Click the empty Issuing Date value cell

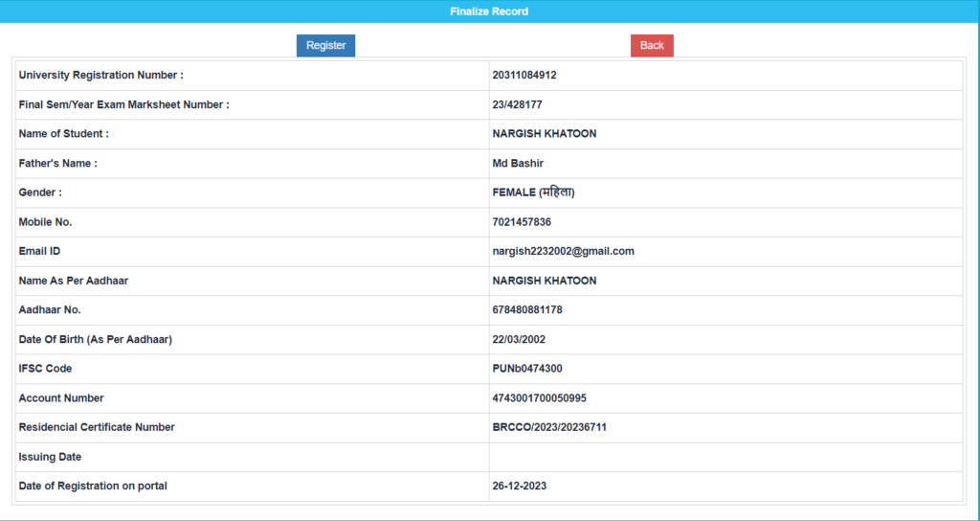pyautogui.click(x=724, y=457)
